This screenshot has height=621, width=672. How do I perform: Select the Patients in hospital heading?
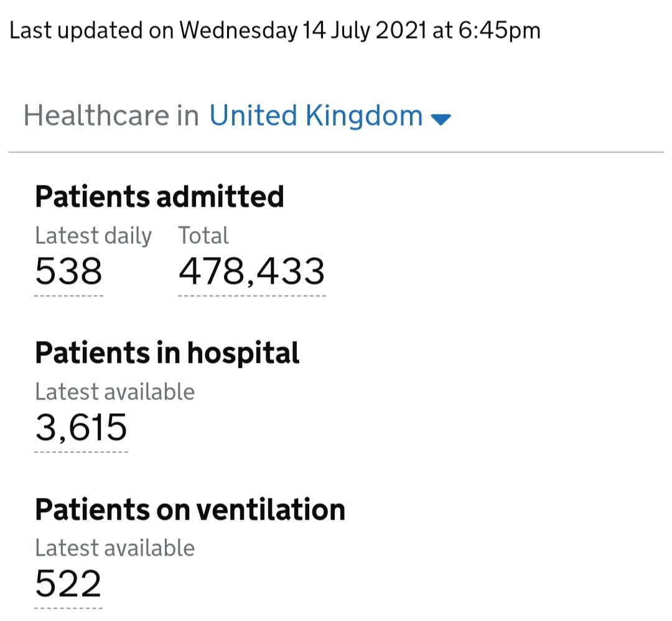(167, 353)
